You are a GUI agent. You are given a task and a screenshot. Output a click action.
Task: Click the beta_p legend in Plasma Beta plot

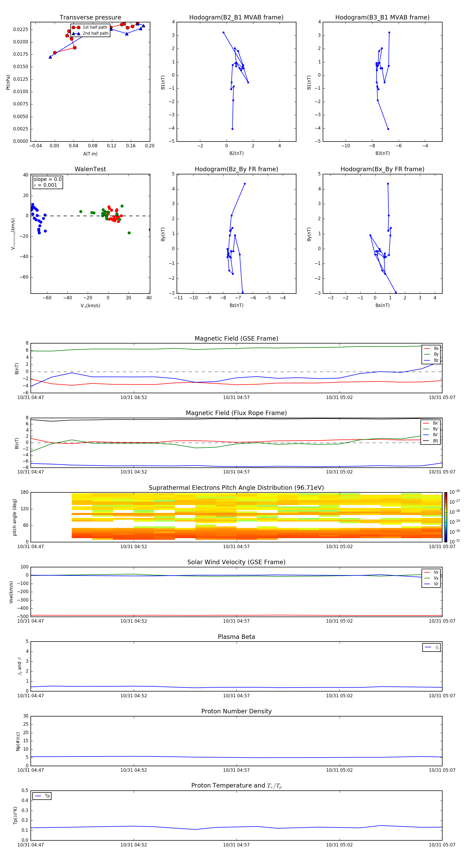pos(431,647)
